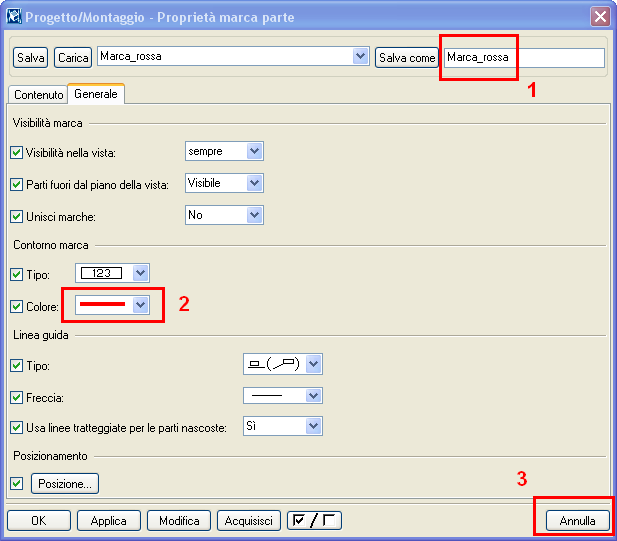Confirm with the OK button
The image size is (617, 541).
39,521
